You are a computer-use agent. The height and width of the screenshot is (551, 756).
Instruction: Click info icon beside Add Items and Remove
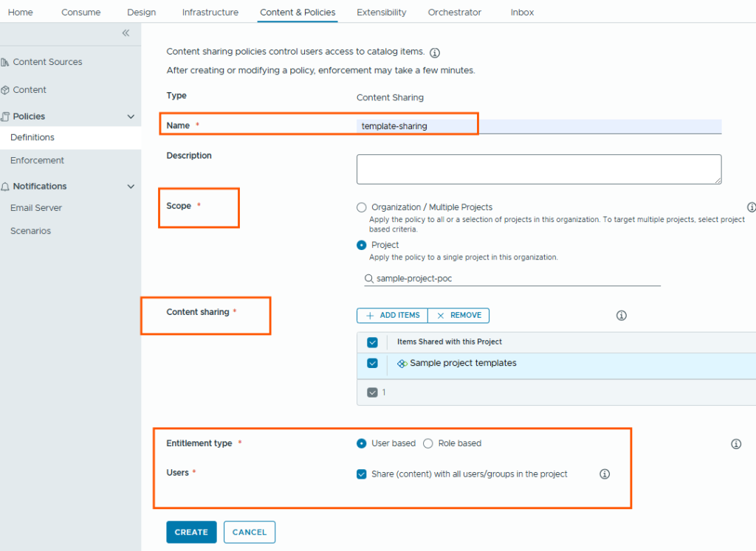(x=621, y=316)
